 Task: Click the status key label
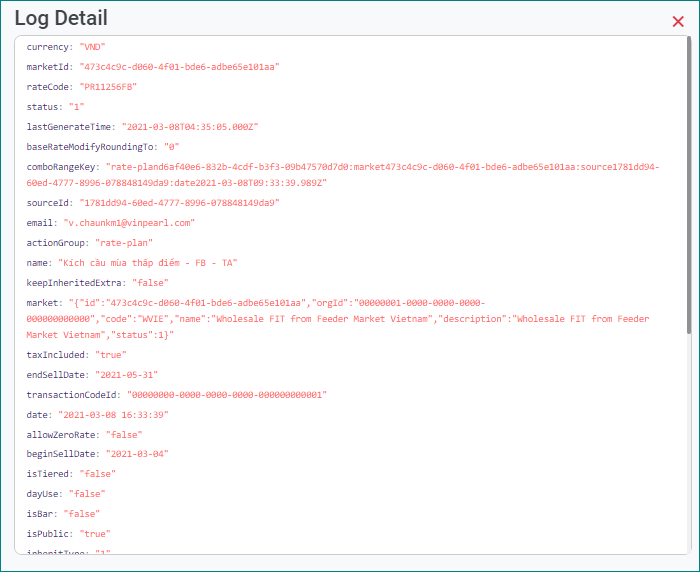(42, 107)
